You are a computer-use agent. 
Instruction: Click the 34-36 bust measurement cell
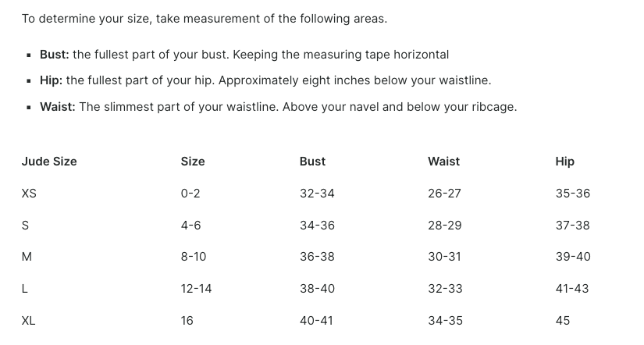(317, 226)
